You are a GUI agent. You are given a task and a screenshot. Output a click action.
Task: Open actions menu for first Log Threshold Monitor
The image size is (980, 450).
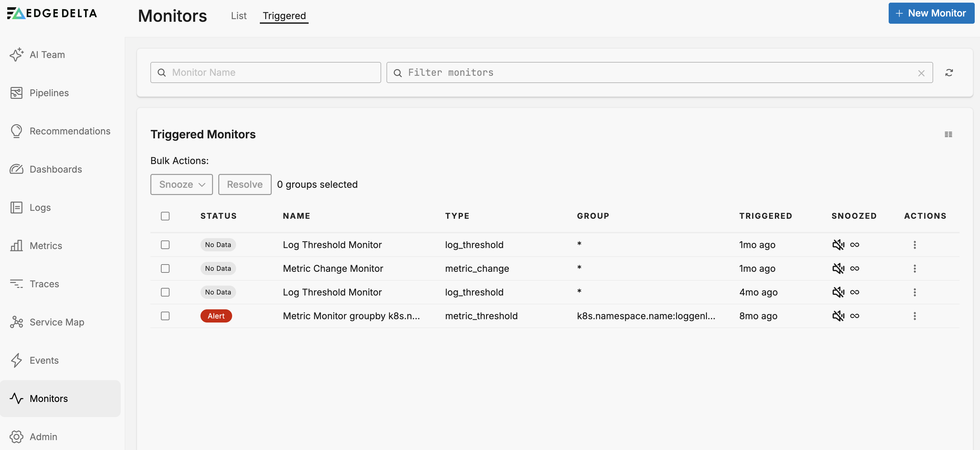point(915,245)
